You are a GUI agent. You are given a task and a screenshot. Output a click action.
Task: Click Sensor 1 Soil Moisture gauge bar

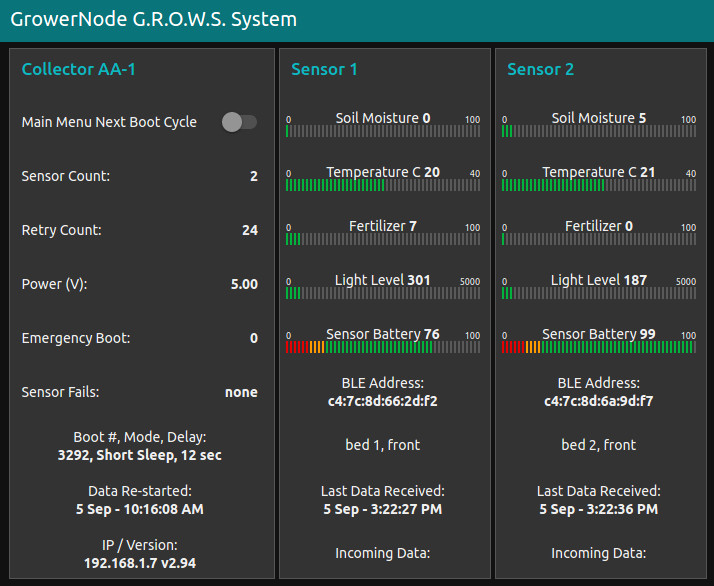[383, 132]
